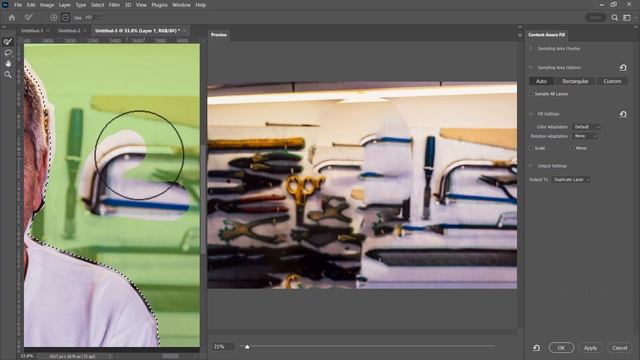
Task: Switch brush to subtract mode (minus circle)
Action: click(x=65, y=18)
